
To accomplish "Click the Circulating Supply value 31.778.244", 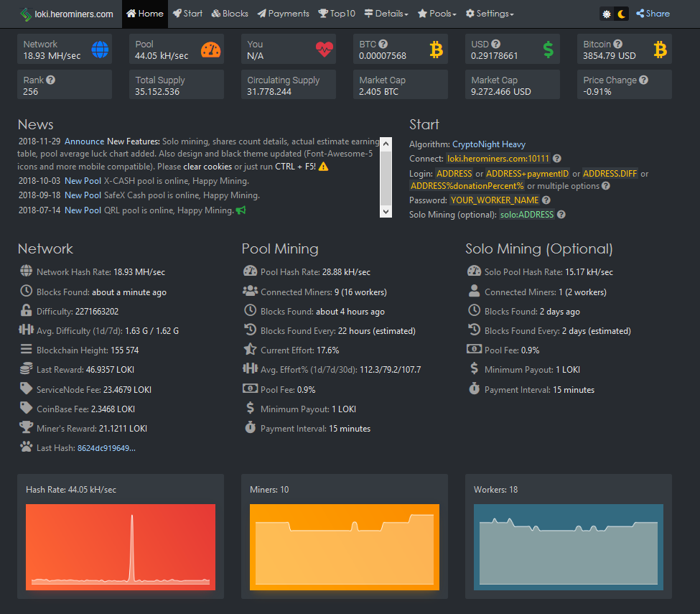I will (x=269, y=91).
